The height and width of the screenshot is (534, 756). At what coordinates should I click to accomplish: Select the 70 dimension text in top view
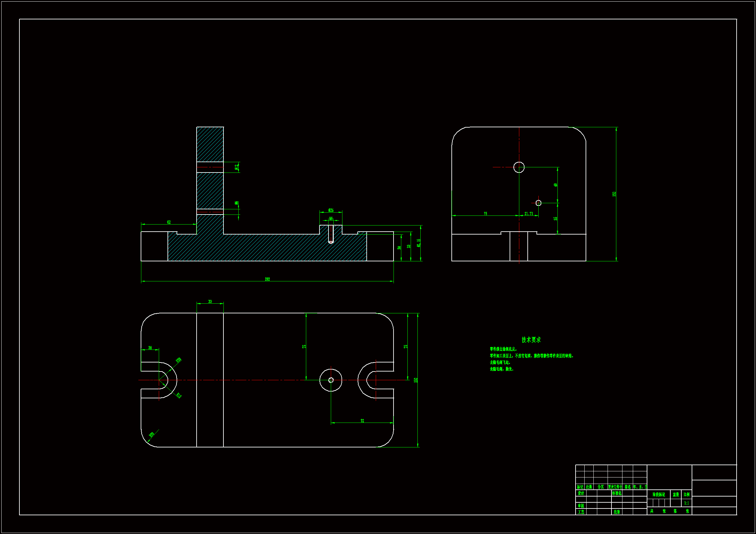[362, 421]
